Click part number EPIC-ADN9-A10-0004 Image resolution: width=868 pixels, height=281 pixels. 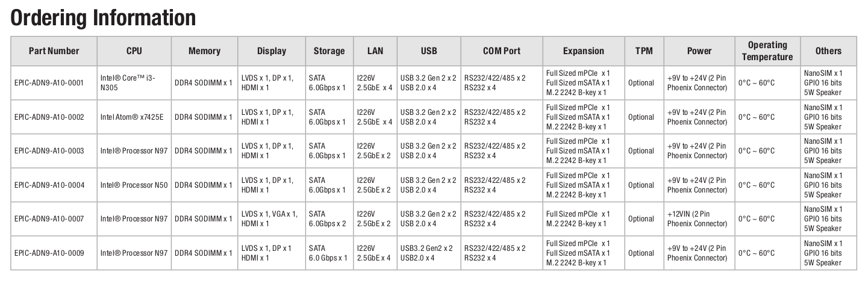pyautogui.click(x=49, y=185)
